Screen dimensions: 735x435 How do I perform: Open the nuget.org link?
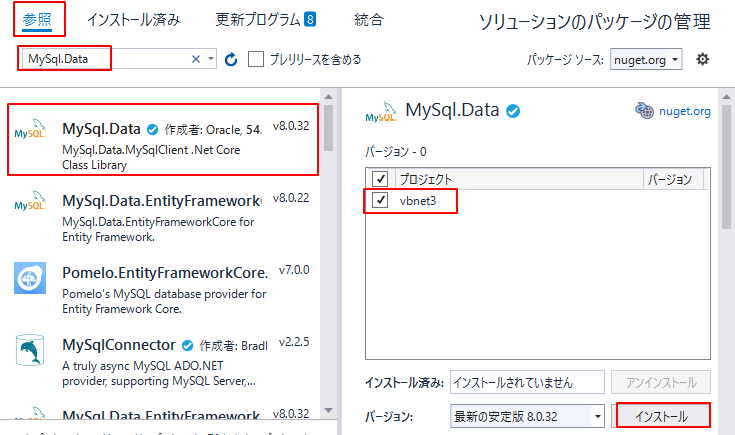click(x=685, y=111)
